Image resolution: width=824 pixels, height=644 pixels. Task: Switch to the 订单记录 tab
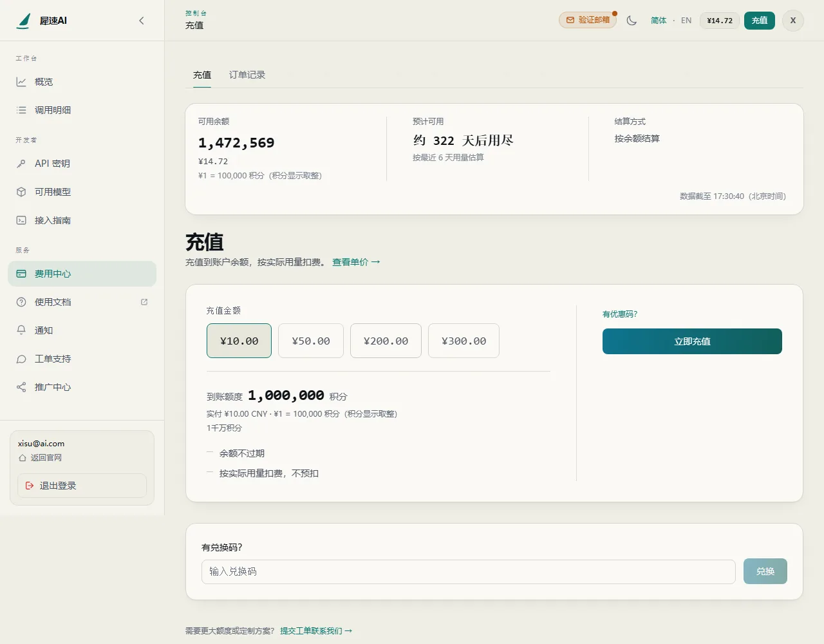pyautogui.click(x=247, y=75)
